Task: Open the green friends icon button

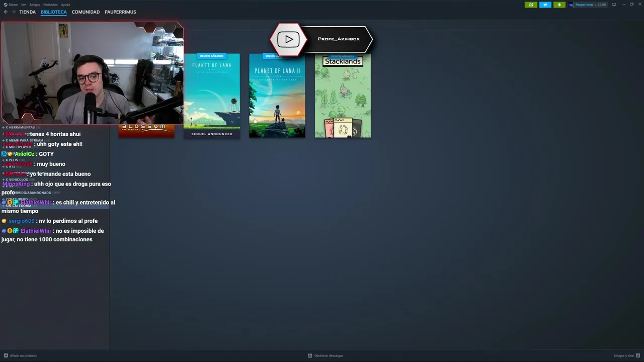Action: 531,5
